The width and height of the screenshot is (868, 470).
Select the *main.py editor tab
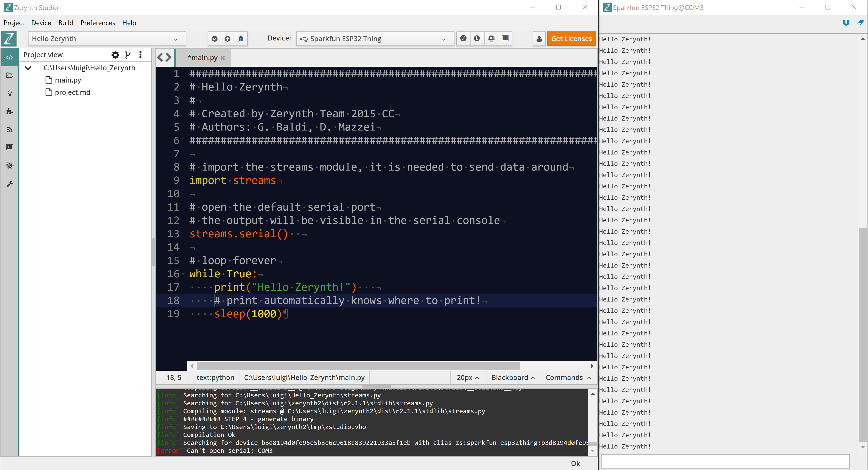pos(203,58)
